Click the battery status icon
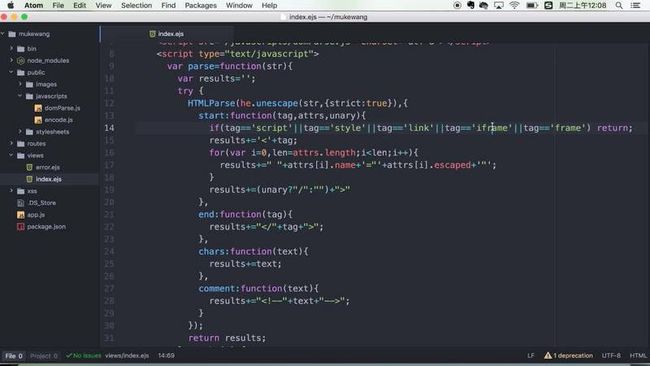 click(x=532, y=5)
